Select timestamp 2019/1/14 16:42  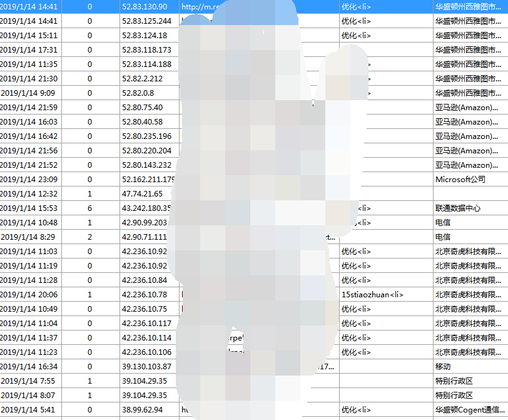pyautogui.click(x=29, y=136)
